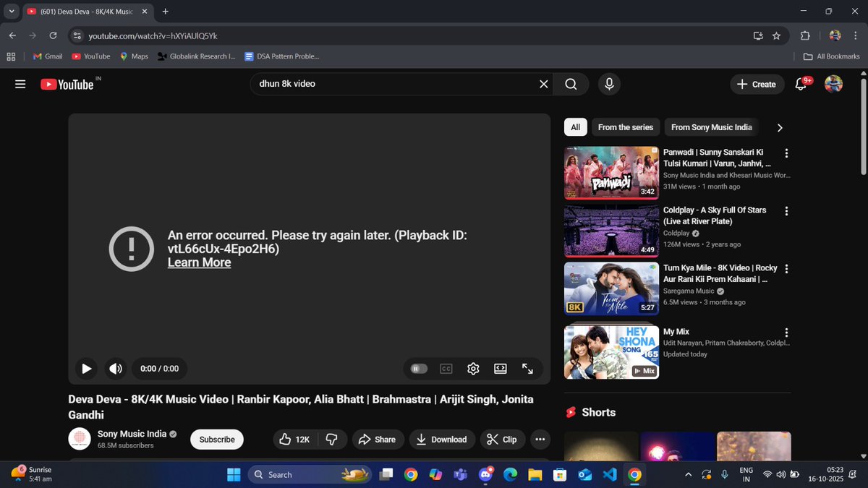Open the notifications bell
The height and width of the screenshot is (488, 868).
[x=800, y=85]
